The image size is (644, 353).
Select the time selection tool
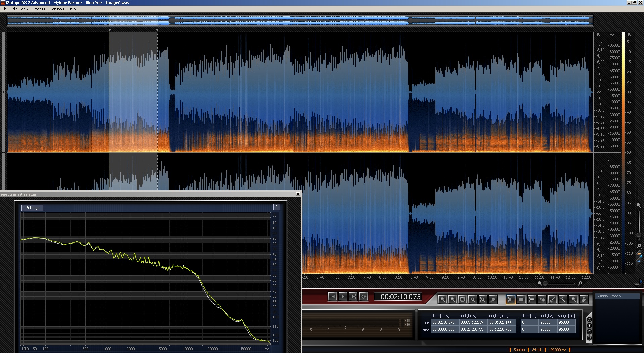[511, 299]
